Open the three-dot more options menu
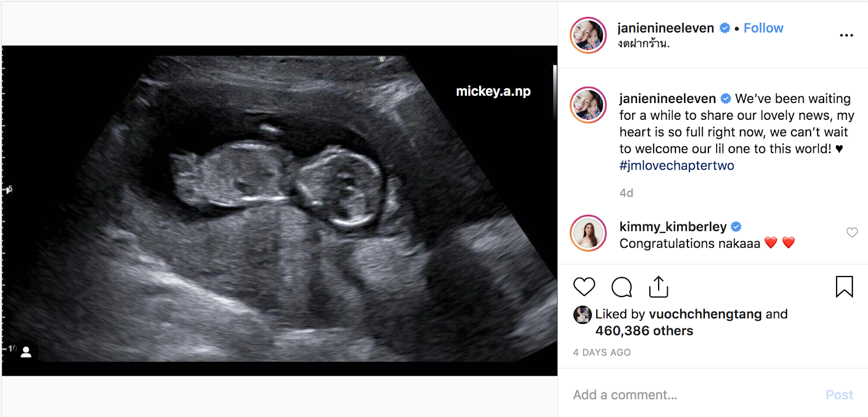The height and width of the screenshot is (417, 868). 846,35
